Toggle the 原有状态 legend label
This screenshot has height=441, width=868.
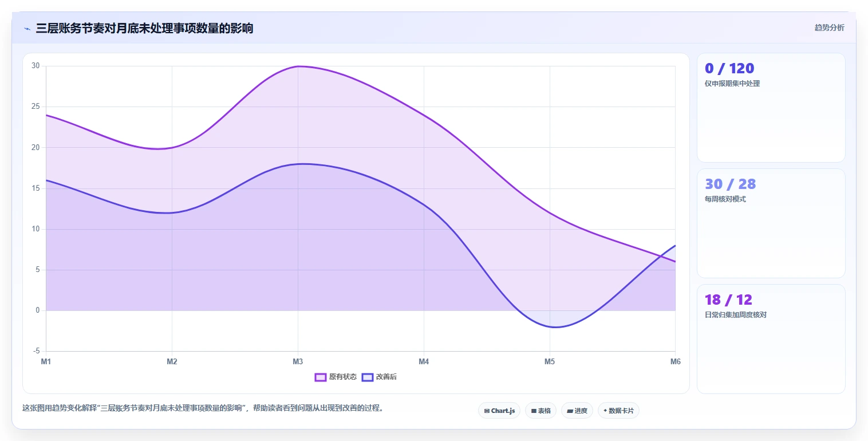(343, 377)
